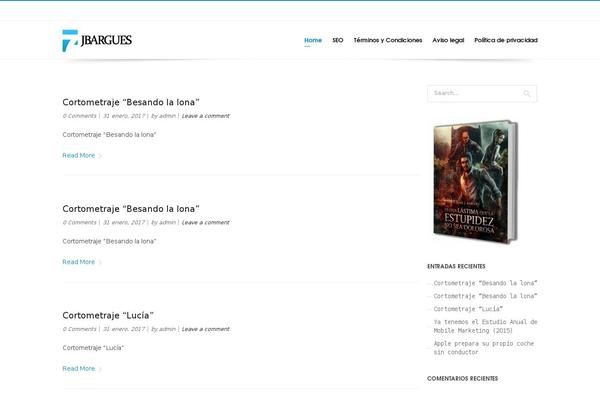
Task: Click the ENTRADAS RECIENTES heading
Action: [x=456, y=266]
